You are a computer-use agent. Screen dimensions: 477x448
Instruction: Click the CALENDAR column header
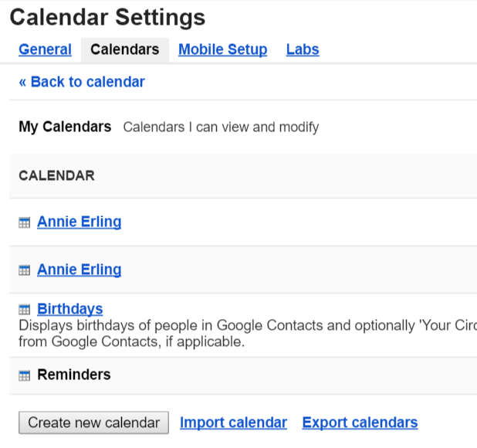(56, 175)
